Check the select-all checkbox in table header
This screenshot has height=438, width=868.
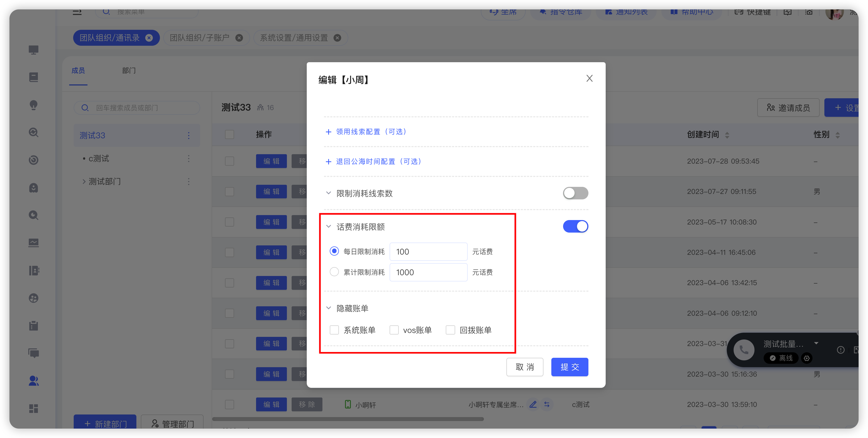[229, 134]
